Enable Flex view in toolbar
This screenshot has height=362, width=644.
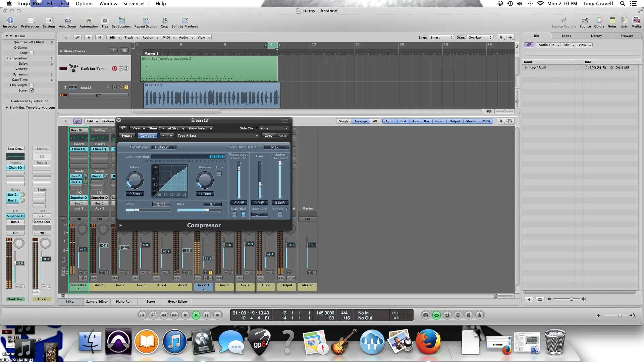point(105,22)
